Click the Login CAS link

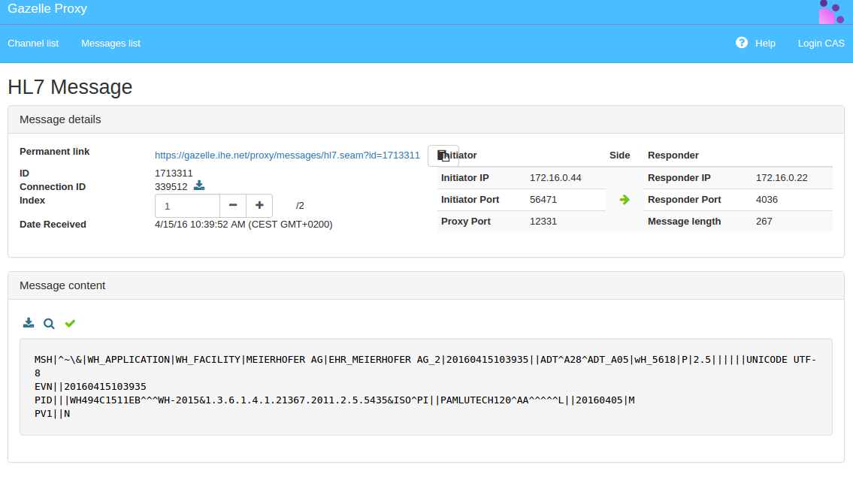(x=821, y=44)
